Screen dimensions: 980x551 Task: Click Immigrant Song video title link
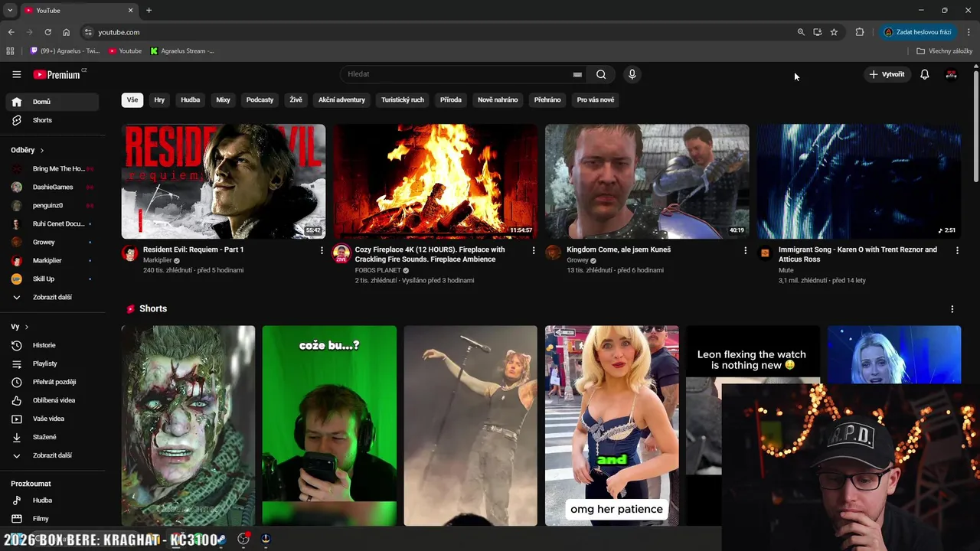coord(857,254)
